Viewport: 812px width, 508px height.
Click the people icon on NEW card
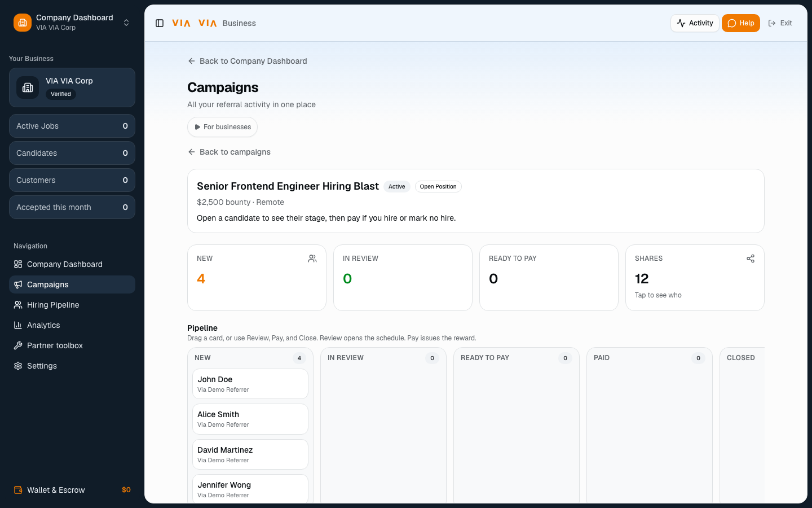pyautogui.click(x=312, y=259)
